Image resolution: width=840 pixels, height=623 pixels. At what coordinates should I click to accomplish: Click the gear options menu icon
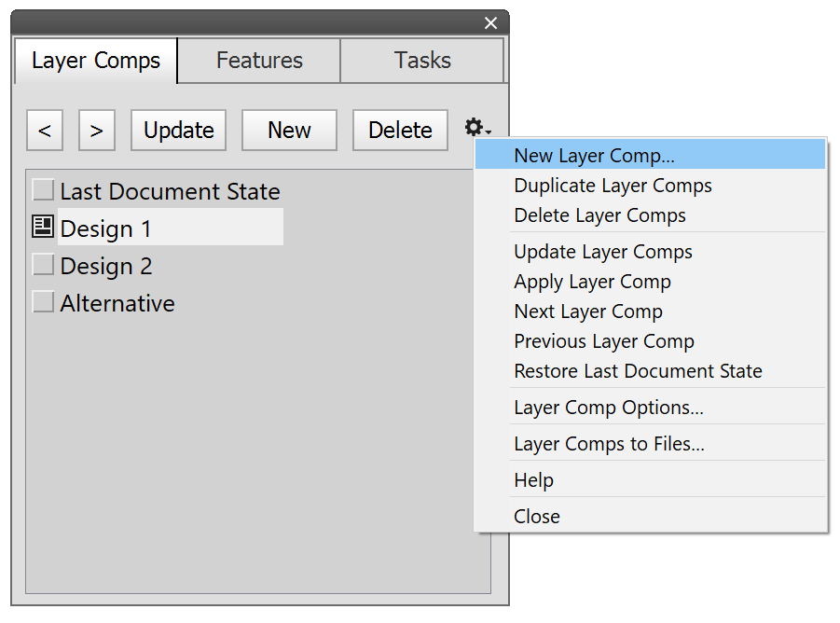point(476,128)
